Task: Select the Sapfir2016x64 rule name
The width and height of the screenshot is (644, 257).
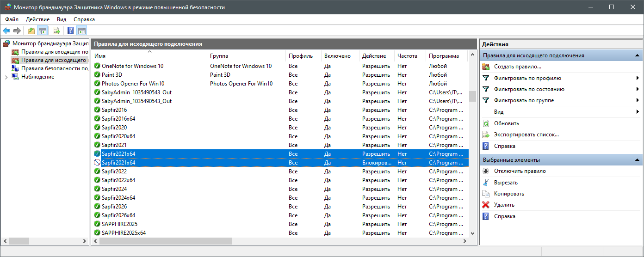Action: 118,119
